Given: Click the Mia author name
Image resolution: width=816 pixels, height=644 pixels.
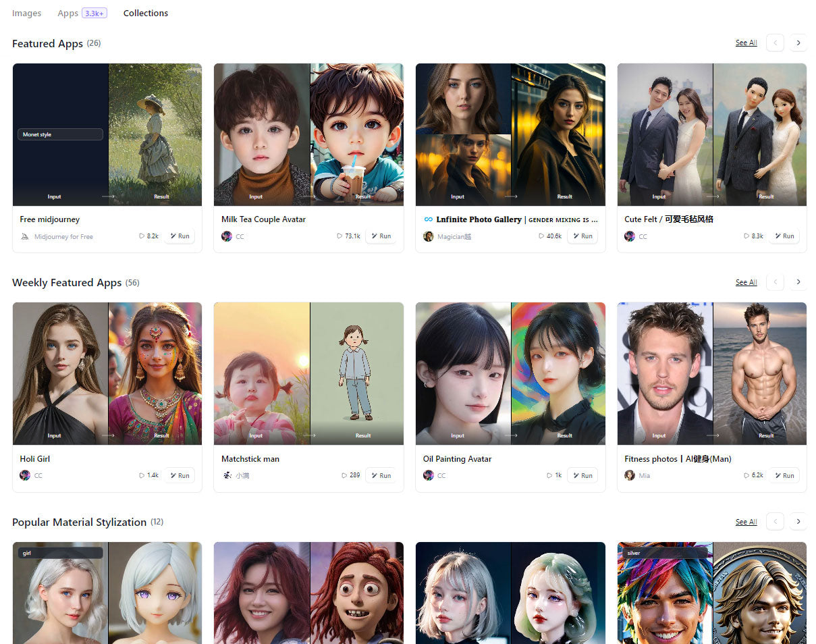Looking at the screenshot, I should click(x=645, y=475).
